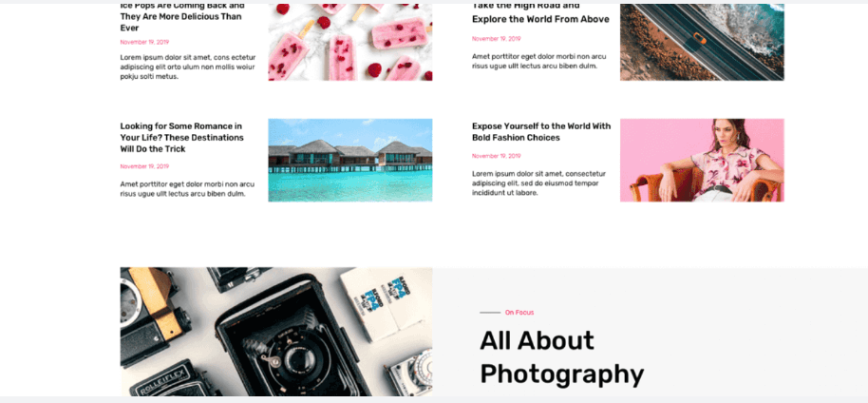Screen dimensions: 868x403
Task: Click the aerial coastal road image
Action: click(702, 42)
